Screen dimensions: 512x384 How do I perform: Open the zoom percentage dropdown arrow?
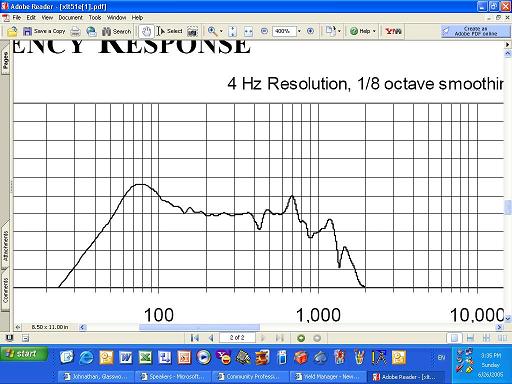(299, 31)
